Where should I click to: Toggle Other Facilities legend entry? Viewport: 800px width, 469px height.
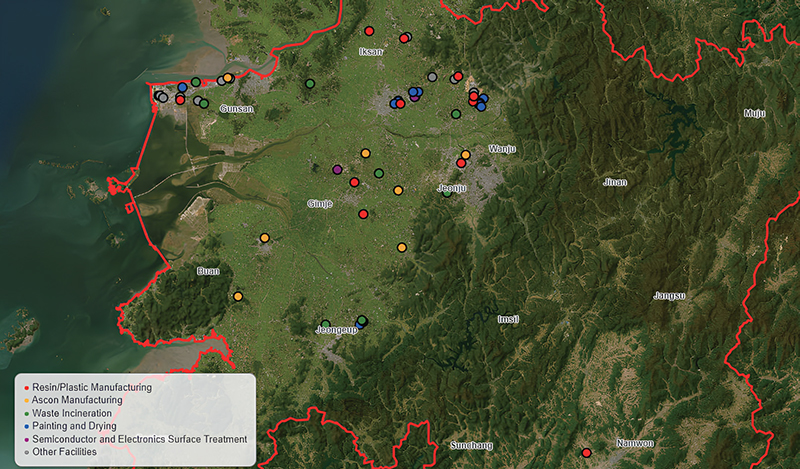[x=60, y=452]
